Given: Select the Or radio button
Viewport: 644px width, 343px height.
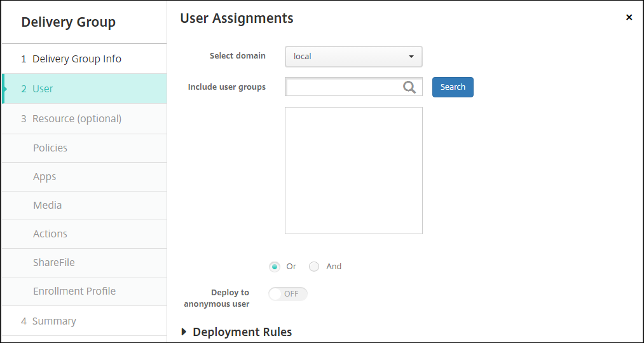Looking at the screenshot, I should pyautogui.click(x=275, y=267).
